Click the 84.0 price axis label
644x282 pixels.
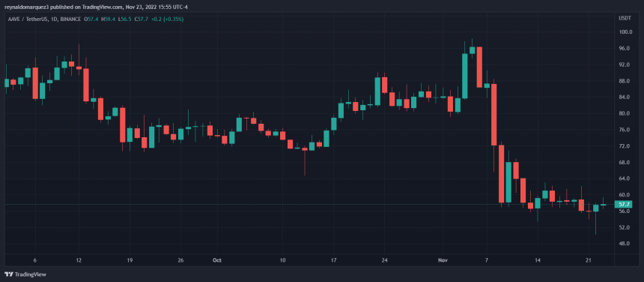point(625,97)
